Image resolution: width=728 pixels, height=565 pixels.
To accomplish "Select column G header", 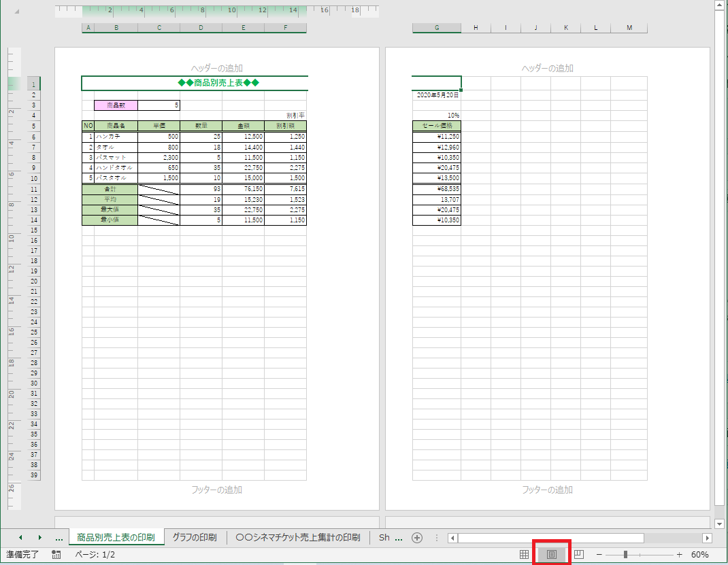I will coord(436,28).
